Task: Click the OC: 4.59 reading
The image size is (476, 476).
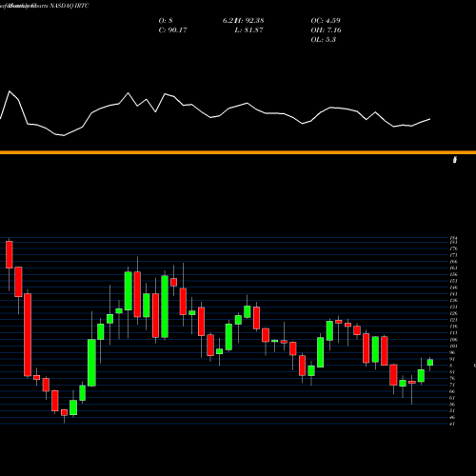Action: click(326, 21)
